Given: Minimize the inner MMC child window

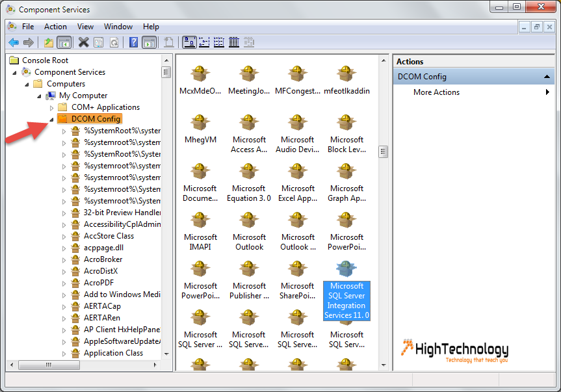Looking at the screenshot, I should (x=524, y=27).
